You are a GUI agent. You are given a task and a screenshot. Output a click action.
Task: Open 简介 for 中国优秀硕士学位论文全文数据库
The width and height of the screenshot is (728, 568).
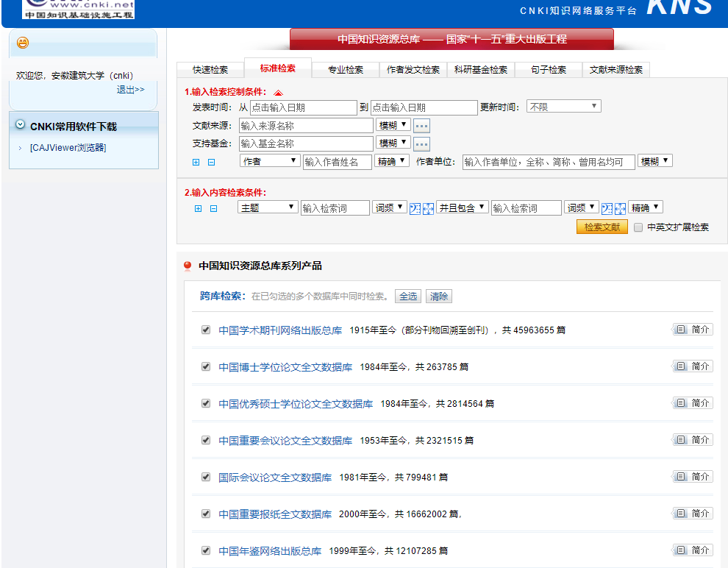pos(693,402)
